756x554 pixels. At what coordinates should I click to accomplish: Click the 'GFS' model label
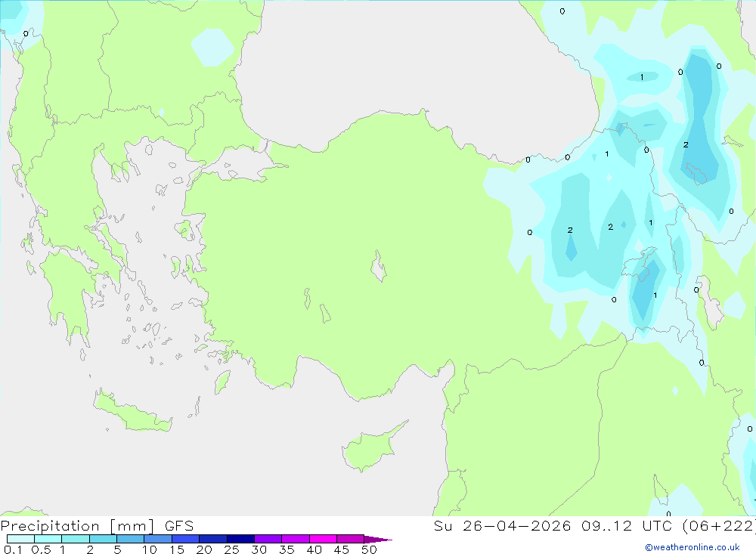pos(179,526)
